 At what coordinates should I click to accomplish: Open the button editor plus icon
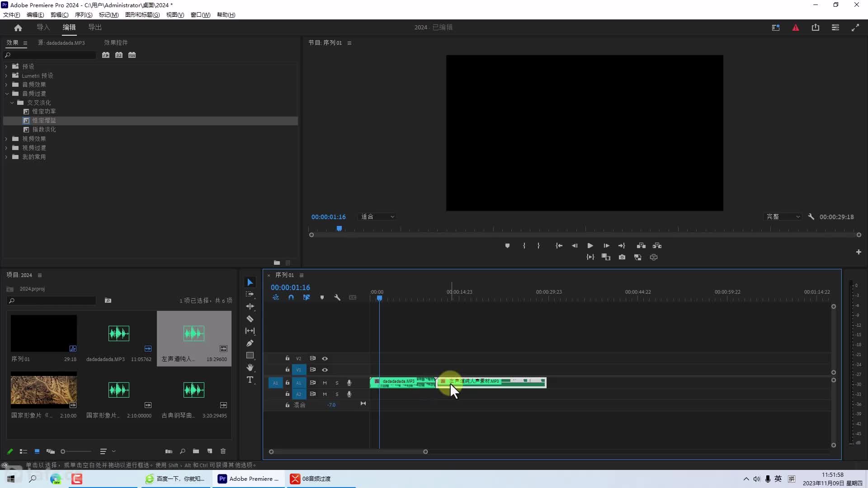tap(859, 252)
